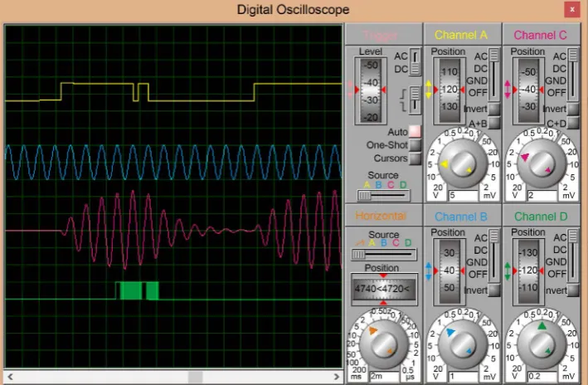Click the Channel C value field showing 2

pyautogui.click(x=542, y=196)
